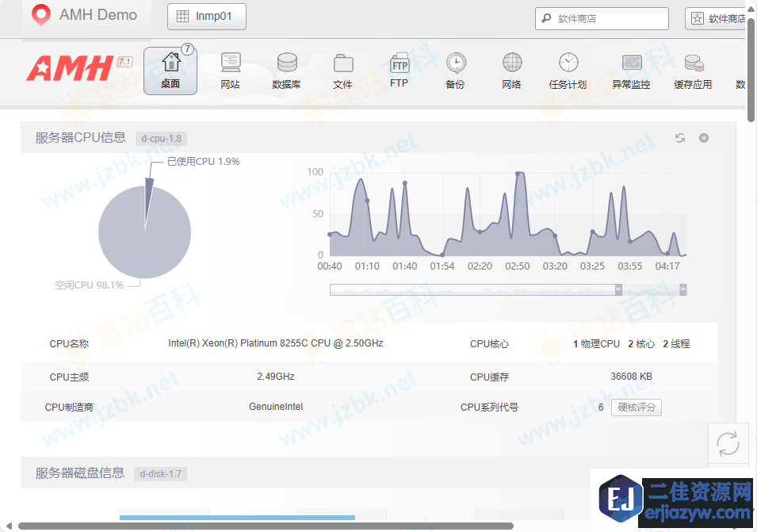Click the floating page refresh button
Viewport: 757px width, 532px height.
click(728, 443)
